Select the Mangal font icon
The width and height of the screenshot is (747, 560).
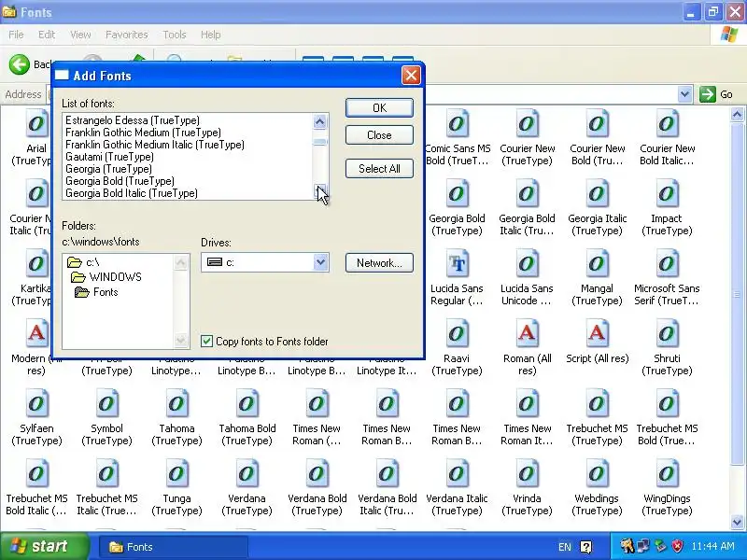click(597, 264)
